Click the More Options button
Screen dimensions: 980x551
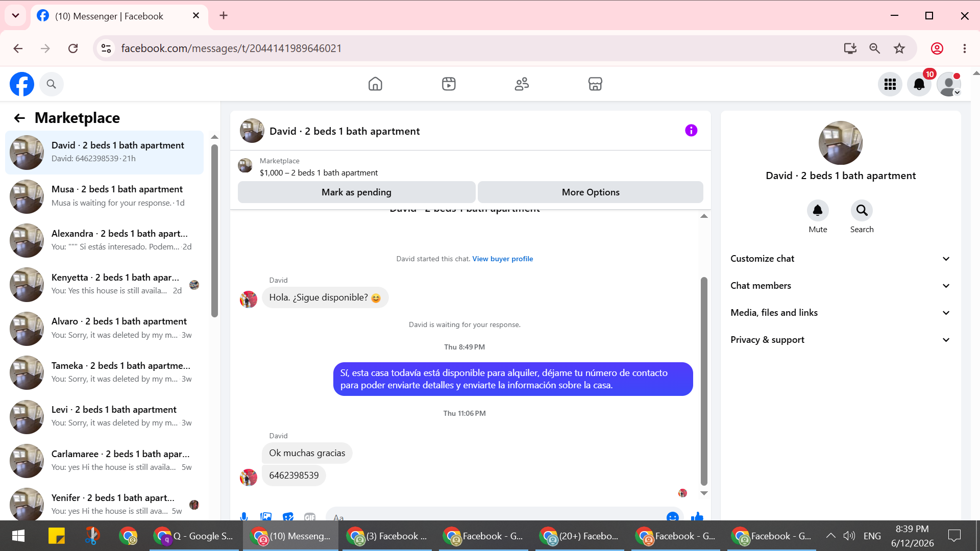(x=591, y=192)
